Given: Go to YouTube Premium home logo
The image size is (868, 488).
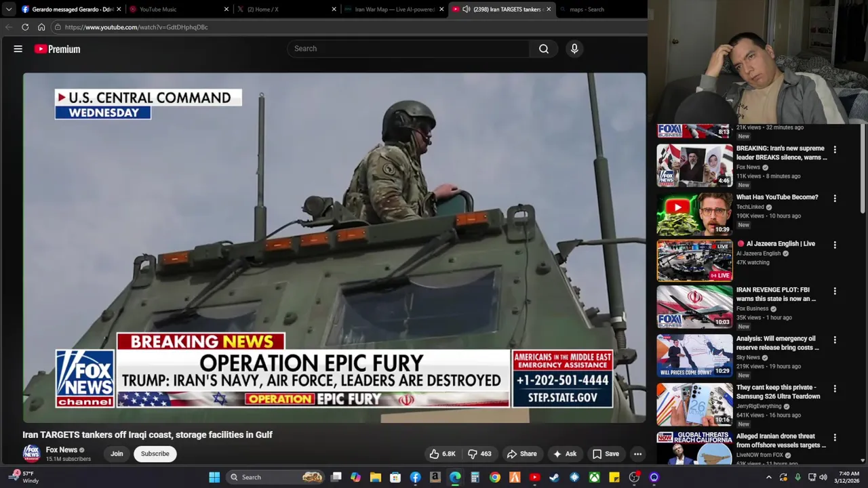Looking at the screenshot, I should (58, 49).
